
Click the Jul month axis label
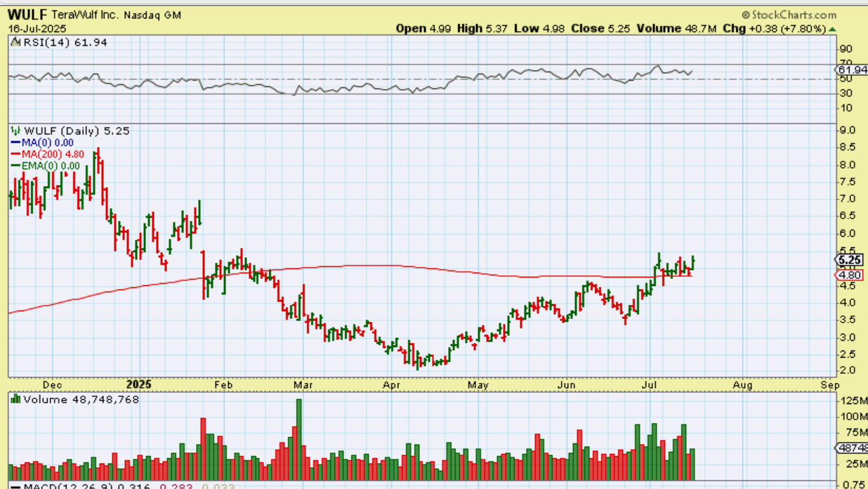[651, 385]
